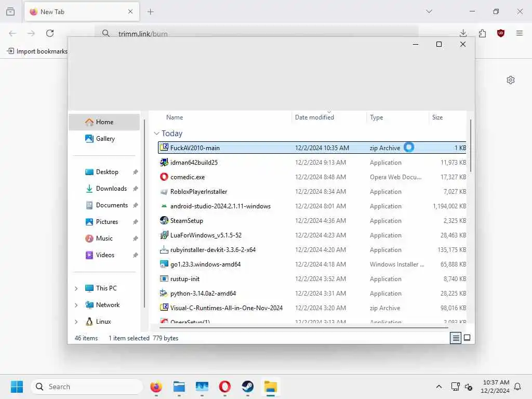
Task: Open Gallery in the navigation pane
Action: click(x=105, y=139)
